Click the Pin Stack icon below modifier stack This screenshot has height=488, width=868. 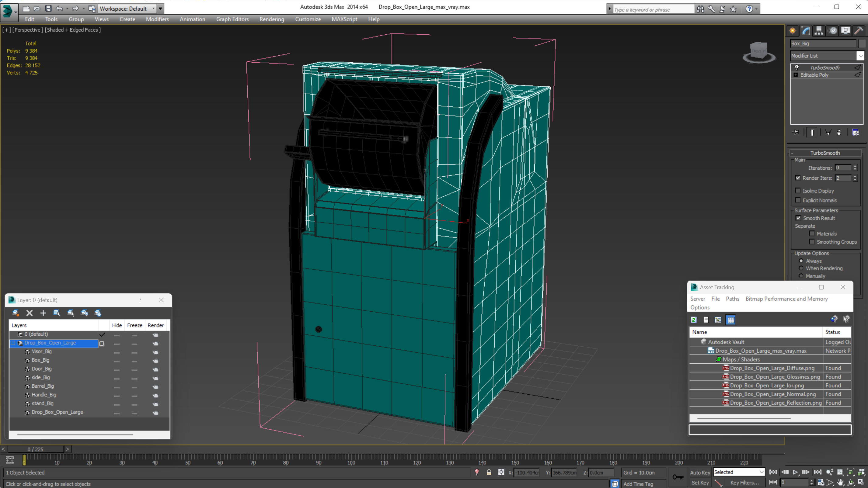(x=796, y=132)
